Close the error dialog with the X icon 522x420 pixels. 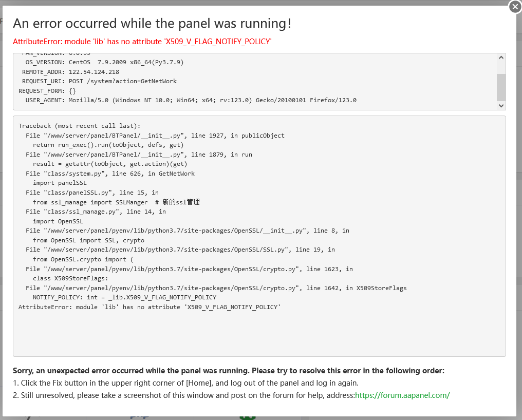[515, 7]
